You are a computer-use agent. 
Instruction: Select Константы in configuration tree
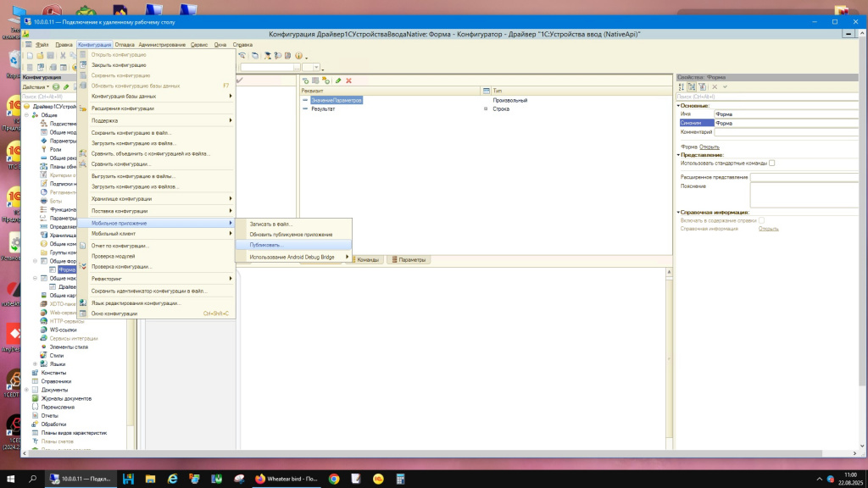click(x=53, y=373)
